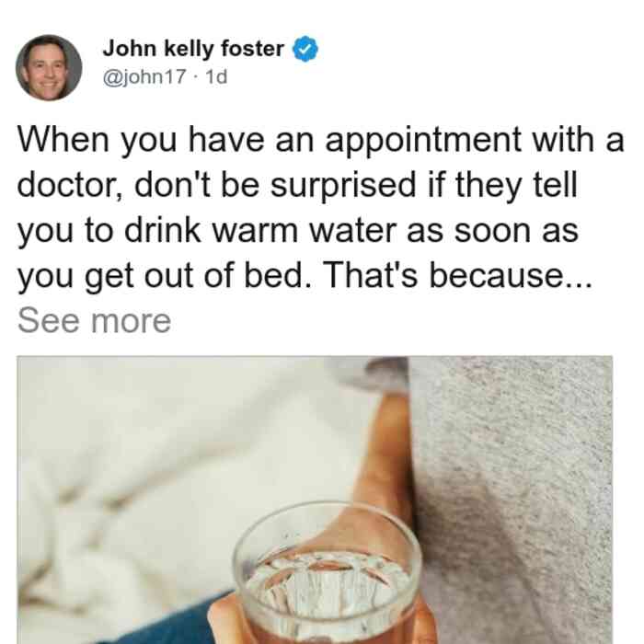The height and width of the screenshot is (644, 644).
Task: Expand the post with See more
Action: (x=94, y=321)
